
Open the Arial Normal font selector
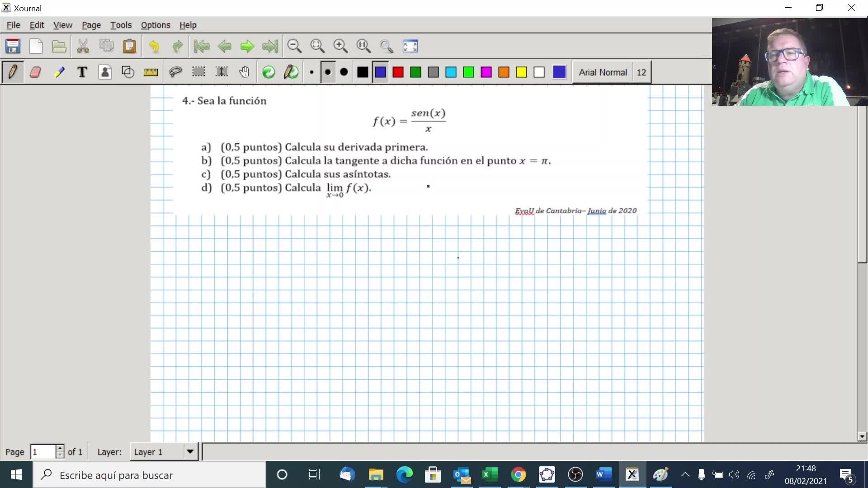(x=602, y=72)
